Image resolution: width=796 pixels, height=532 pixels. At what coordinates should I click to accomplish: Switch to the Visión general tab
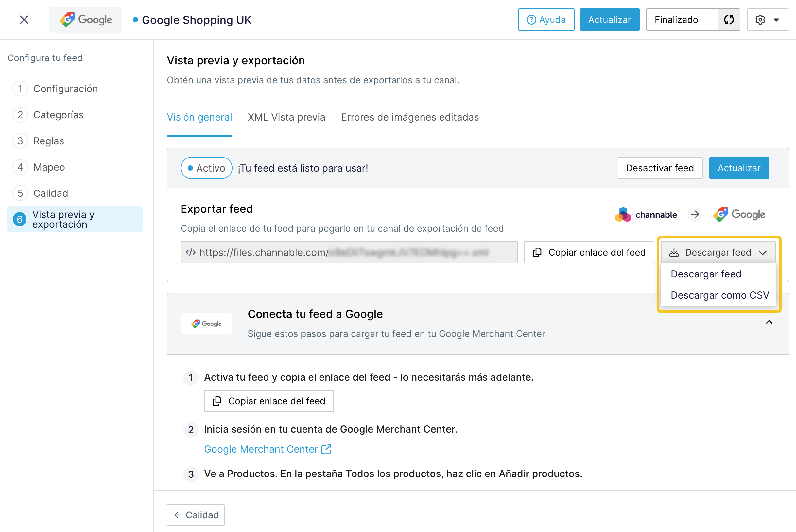point(199,117)
